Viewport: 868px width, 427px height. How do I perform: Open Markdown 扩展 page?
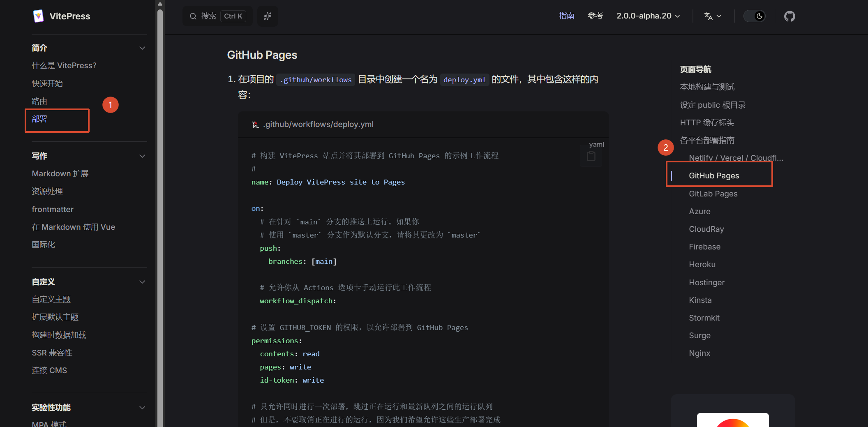click(60, 174)
